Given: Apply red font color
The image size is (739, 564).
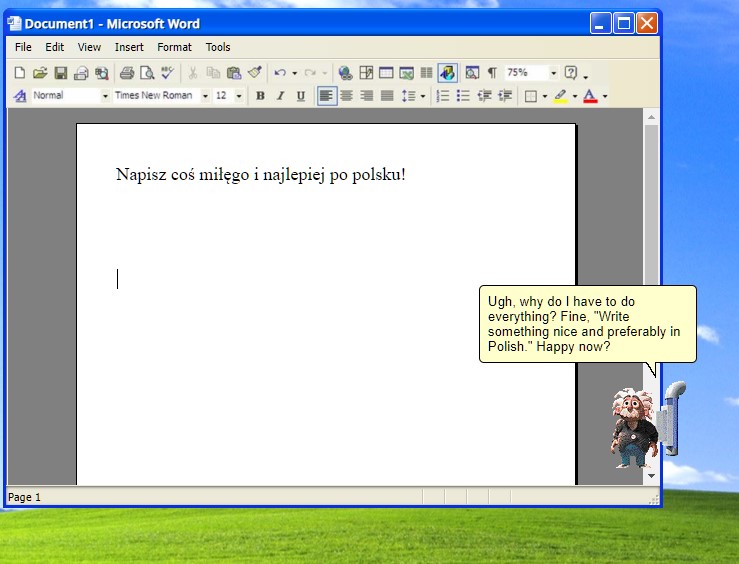Looking at the screenshot, I should coord(590,96).
